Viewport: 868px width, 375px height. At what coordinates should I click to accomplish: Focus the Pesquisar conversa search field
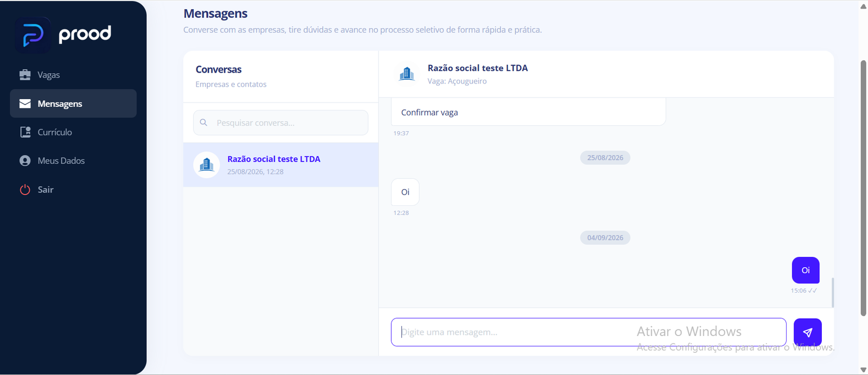pyautogui.click(x=280, y=122)
